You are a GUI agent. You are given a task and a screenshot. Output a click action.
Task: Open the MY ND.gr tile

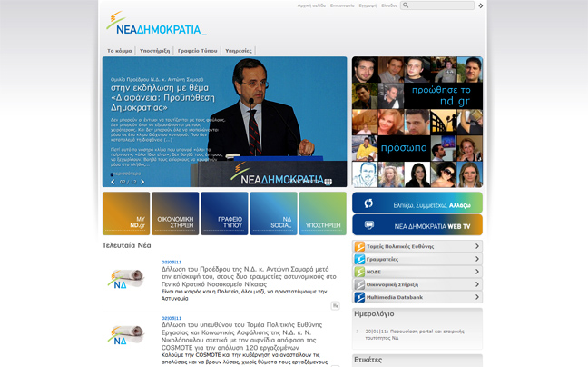pos(126,213)
